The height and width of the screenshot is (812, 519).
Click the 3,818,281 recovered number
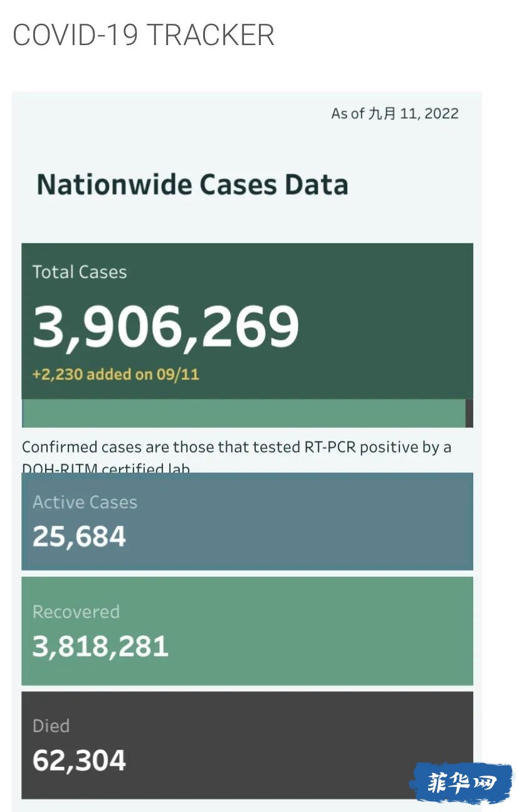(x=100, y=646)
